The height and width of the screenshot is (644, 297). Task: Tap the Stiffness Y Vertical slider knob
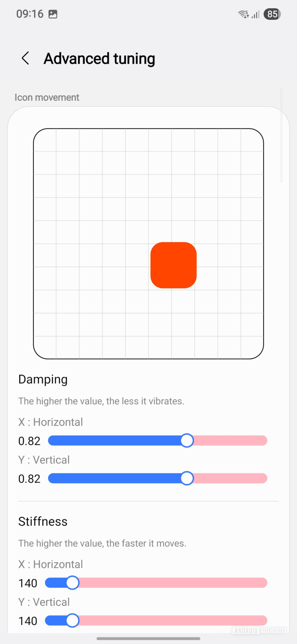73,621
